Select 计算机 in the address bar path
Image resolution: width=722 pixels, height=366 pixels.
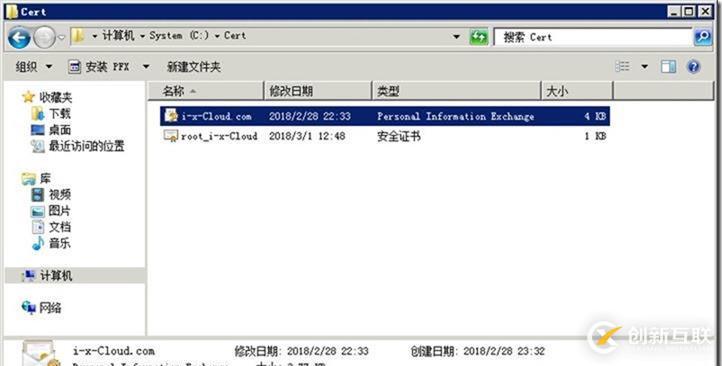coord(118,35)
